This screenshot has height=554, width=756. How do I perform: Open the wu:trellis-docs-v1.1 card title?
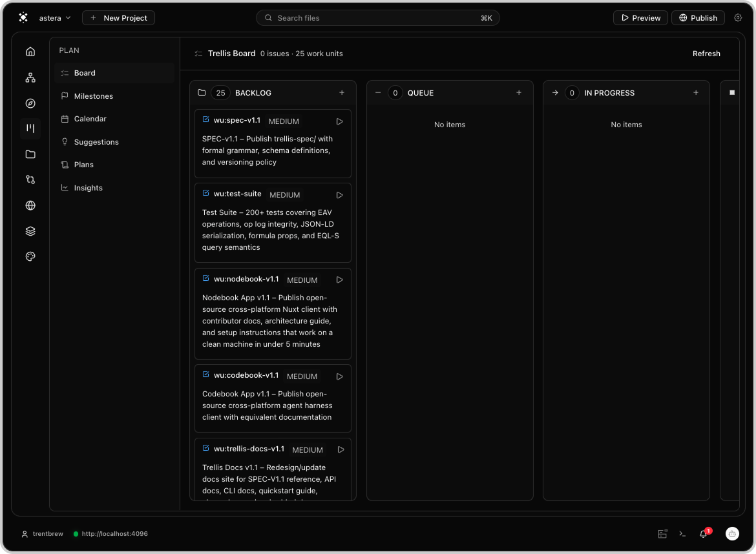click(x=249, y=449)
